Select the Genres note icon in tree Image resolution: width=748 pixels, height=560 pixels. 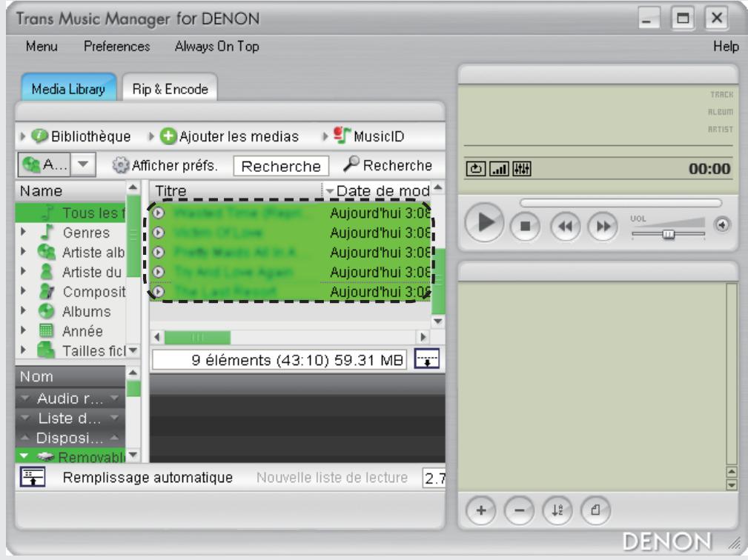[46, 232]
